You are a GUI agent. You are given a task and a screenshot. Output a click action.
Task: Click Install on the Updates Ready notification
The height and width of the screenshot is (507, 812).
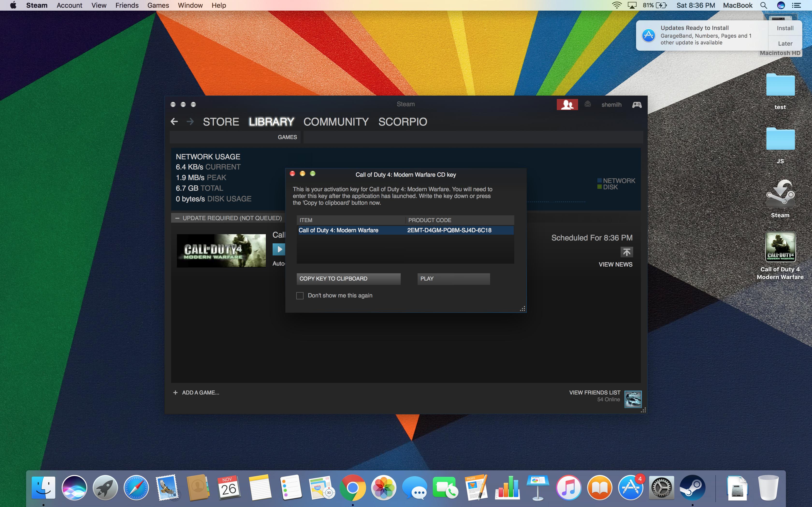point(785,28)
